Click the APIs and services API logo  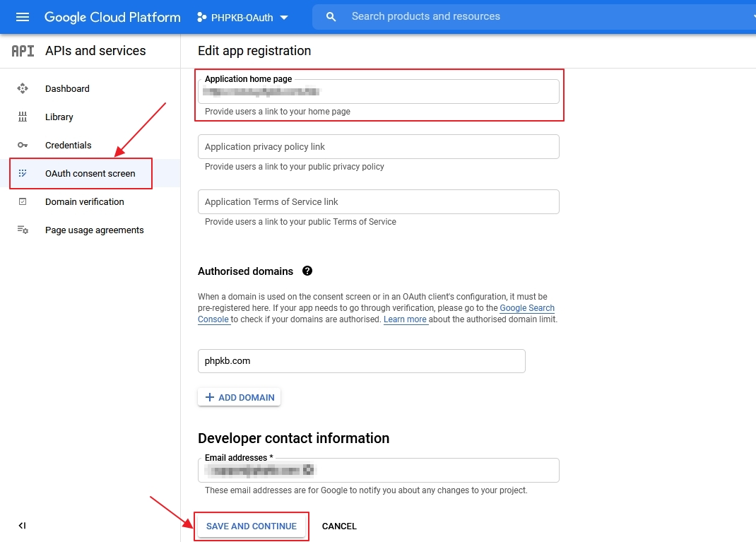pyautogui.click(x=22, y=50)
